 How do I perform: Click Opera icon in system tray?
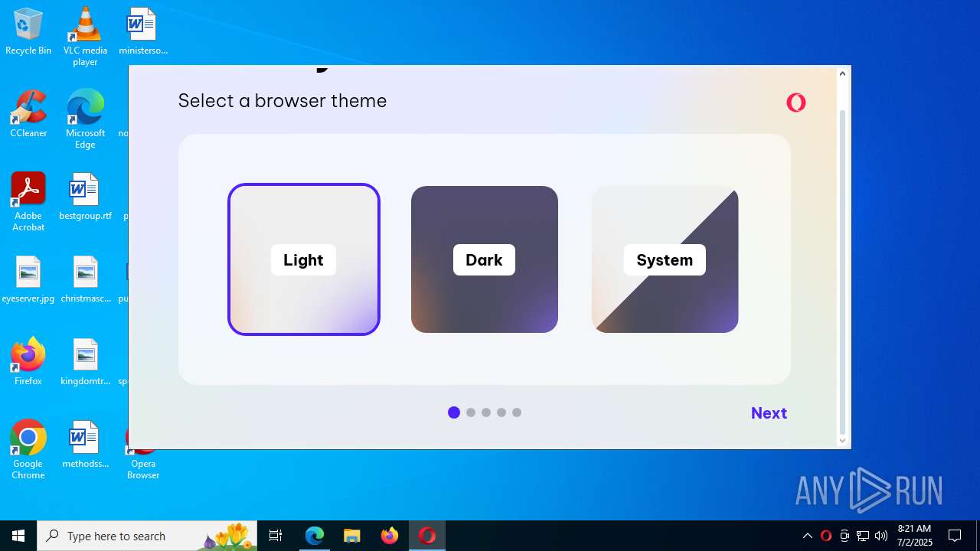825,536
